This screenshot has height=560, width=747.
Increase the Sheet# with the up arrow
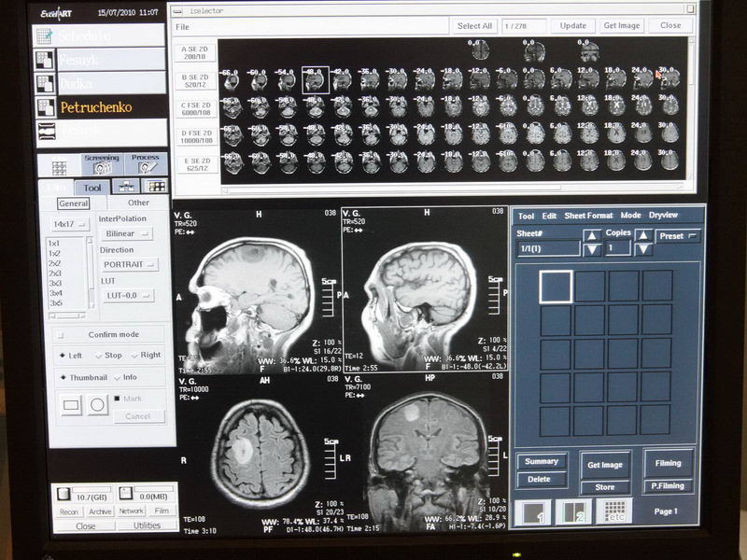[592, 234]
